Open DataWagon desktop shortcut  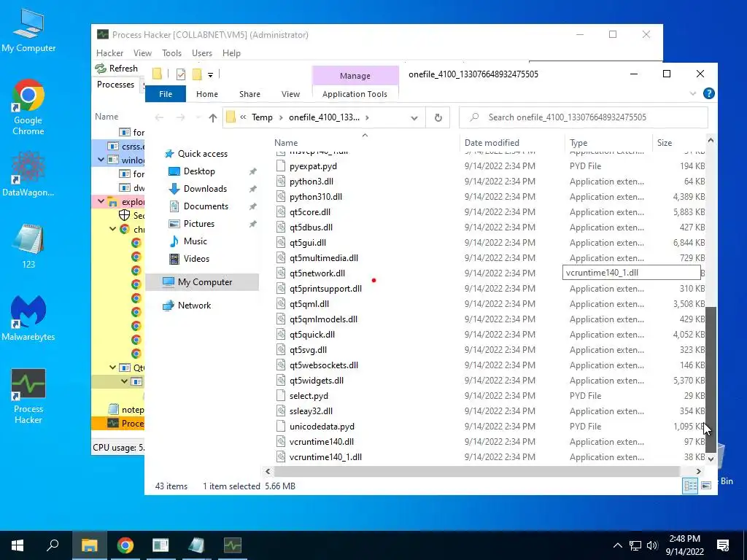28,173
